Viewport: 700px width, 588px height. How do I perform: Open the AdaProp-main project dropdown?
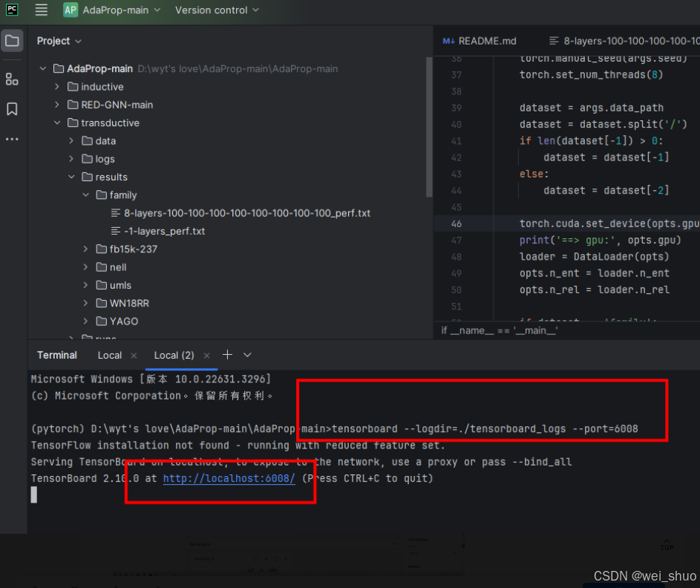pos(111,10)
